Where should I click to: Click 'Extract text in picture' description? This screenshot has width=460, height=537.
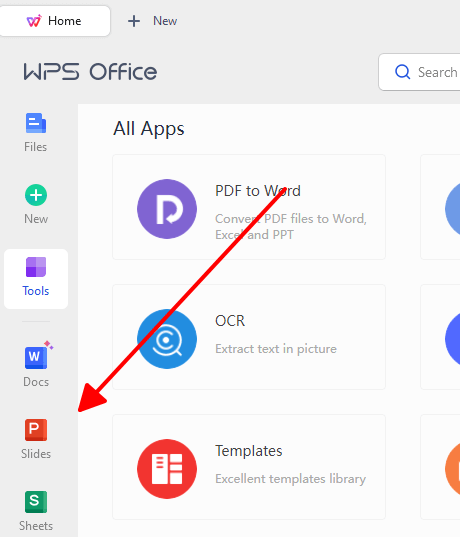(x=276, y=349)
